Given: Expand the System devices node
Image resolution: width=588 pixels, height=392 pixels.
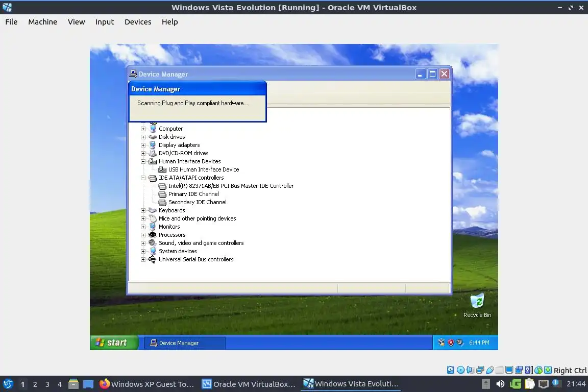Looking at the screenshot, I should [x=143, y=251].
